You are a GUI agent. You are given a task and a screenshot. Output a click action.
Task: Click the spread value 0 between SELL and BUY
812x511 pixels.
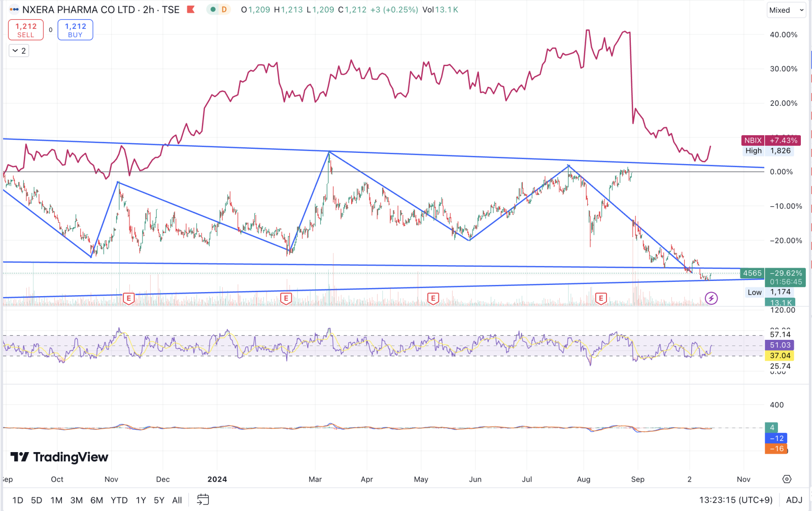(51, 30)
